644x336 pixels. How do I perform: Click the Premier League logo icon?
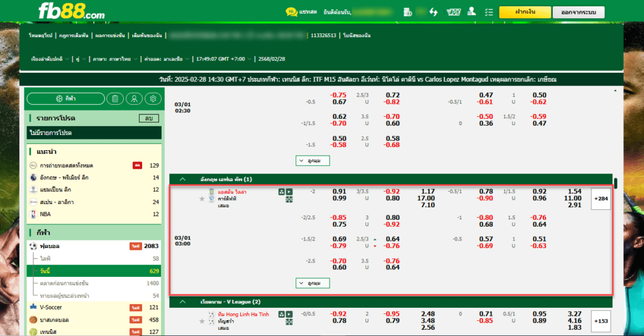[33, 177]
